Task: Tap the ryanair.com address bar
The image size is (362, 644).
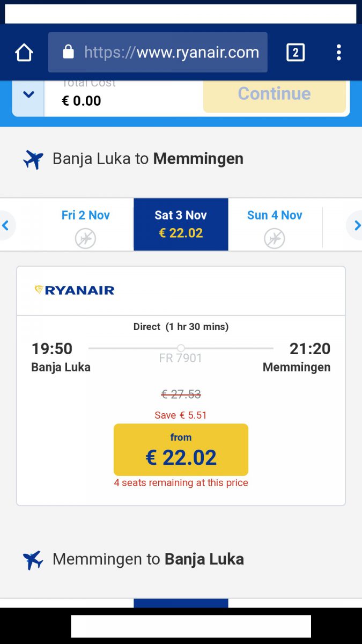Action: (171, 52)
